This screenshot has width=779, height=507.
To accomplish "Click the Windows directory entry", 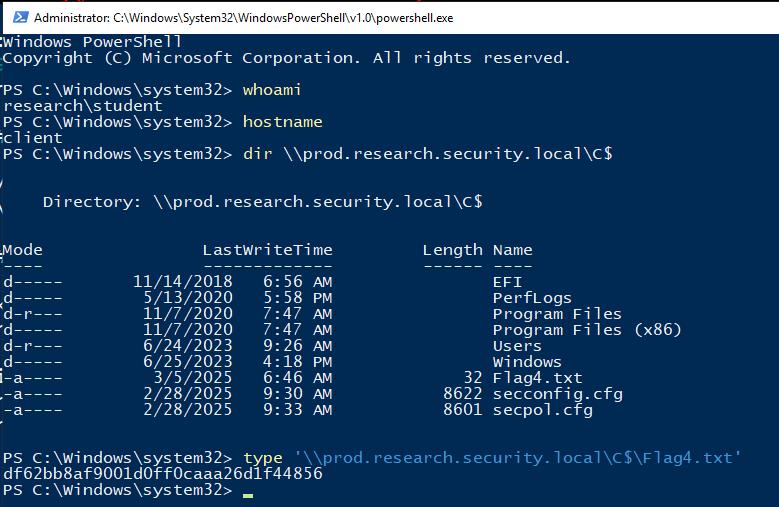I will tap(527, 362).
